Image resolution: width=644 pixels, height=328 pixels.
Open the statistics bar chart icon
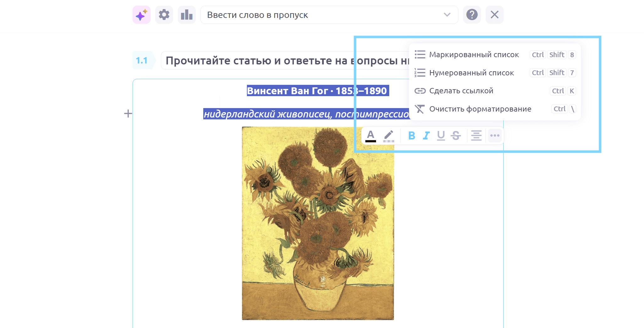click(x=187, y=15)
